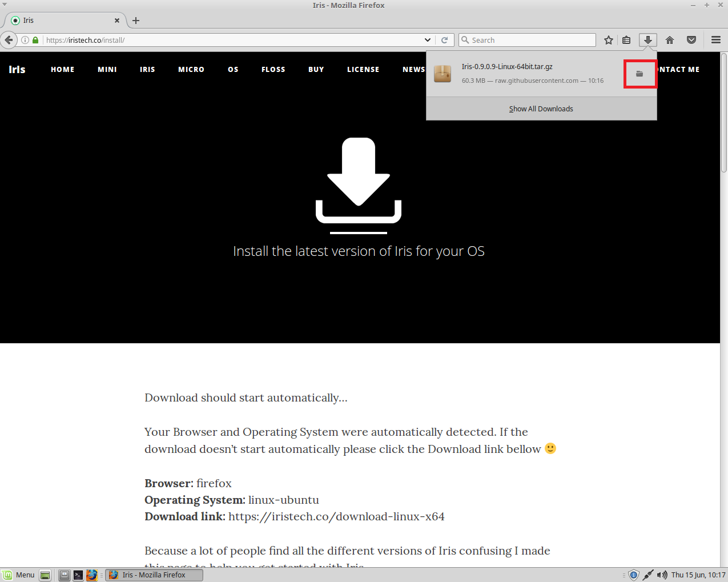
Task: Open the clock showing Thu 15 Jun
Action: 698,575
